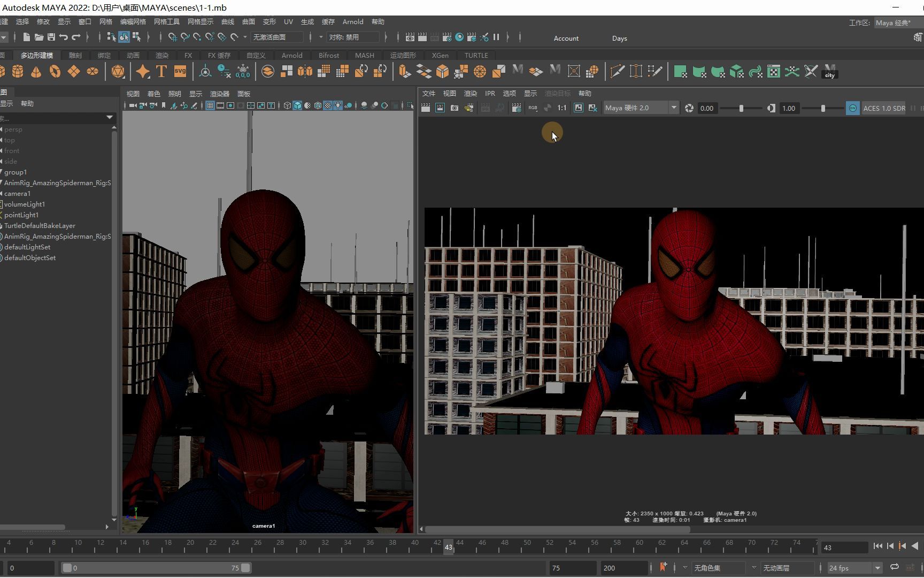Select volumeLight1 in the outliner
Viewport: 924px width, 578px height.
coord(25,204)
